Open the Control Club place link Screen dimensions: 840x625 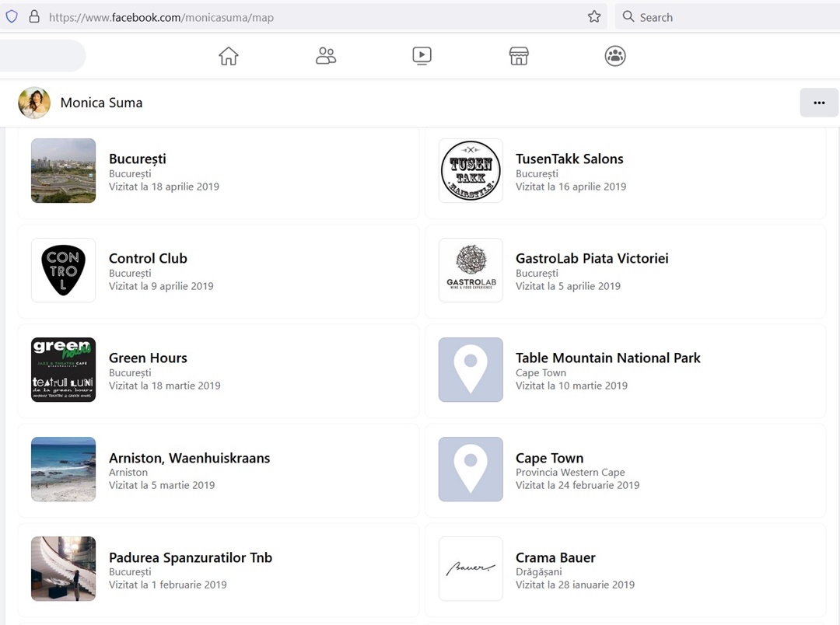148,259
